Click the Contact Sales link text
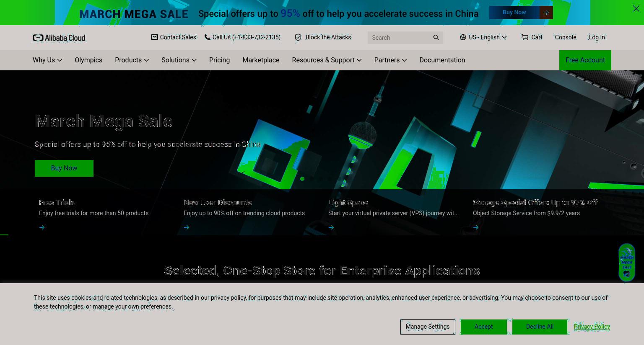Screen dimensions: 644x345 [178, 37]
